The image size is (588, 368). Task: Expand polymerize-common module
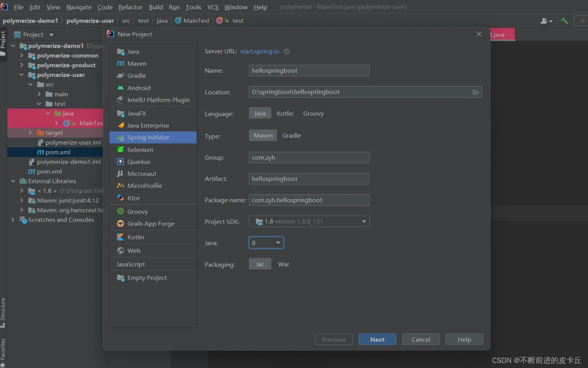(x=22, y=55)
